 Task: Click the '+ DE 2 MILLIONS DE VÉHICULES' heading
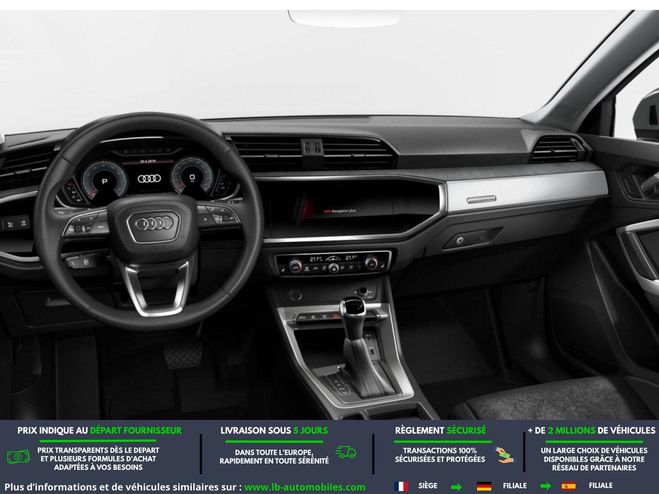point(591,431)
